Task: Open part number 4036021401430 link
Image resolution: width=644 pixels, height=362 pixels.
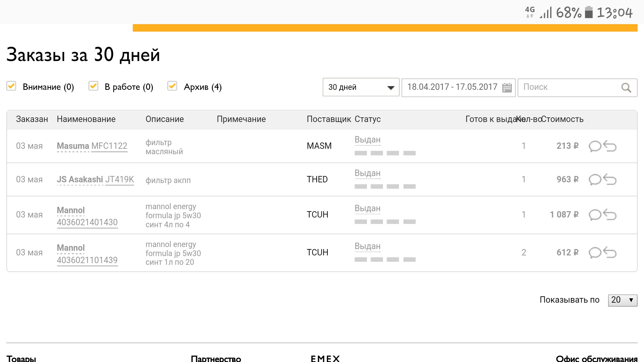Action: tap(87, 223)
